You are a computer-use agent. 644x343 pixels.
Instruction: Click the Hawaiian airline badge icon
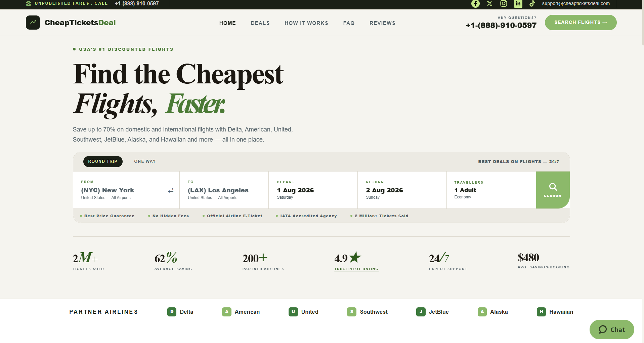541,312
